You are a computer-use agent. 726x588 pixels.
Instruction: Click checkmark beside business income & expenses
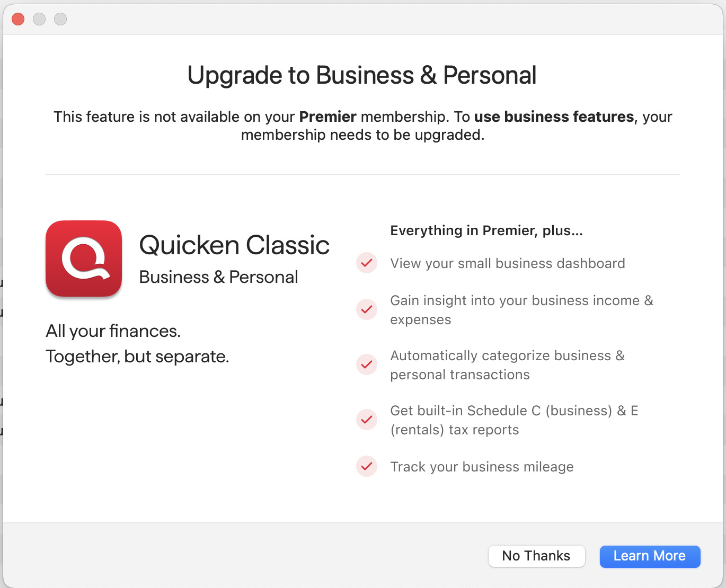[x=367, y=309]
